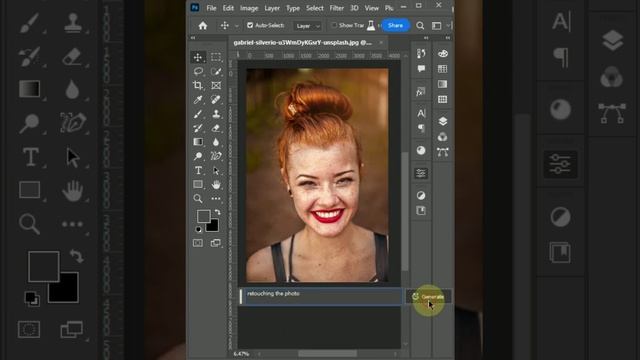Toggle Quick Mask mode

tap(198, 243)
